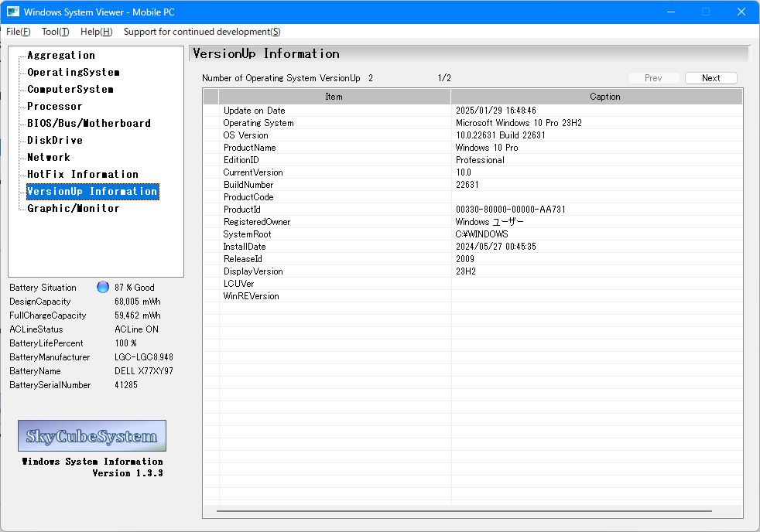Open the Tool menu

[x=55, y=32]
